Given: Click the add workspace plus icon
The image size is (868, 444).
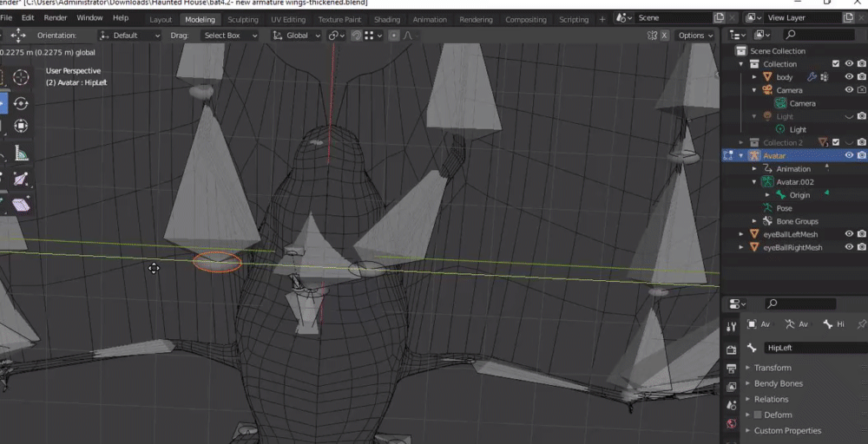Looking at the screenshot, I should click(602, 19).
